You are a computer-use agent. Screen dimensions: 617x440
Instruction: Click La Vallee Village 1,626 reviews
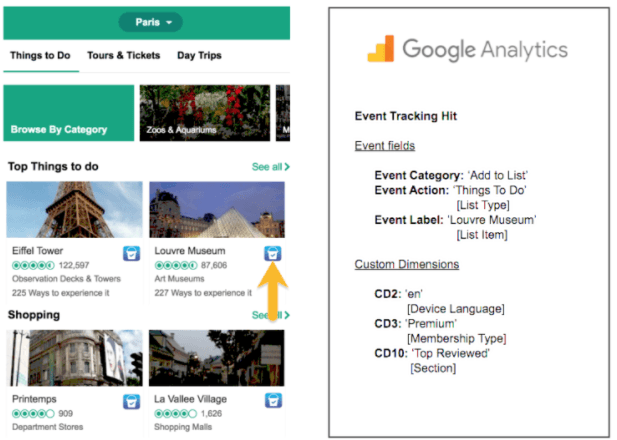click(x=188, y=414)
